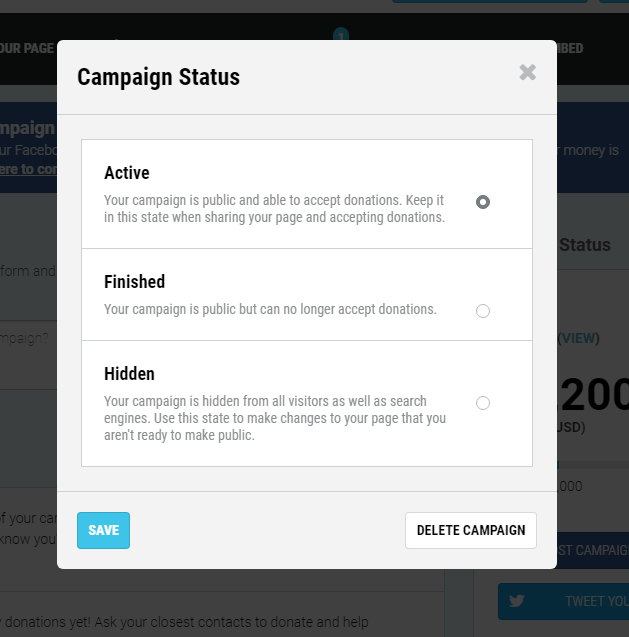Click the dark blue CAMPAIGN button at right
The width and height of the screenshot is (629, 637).
(x=593, y=550)
